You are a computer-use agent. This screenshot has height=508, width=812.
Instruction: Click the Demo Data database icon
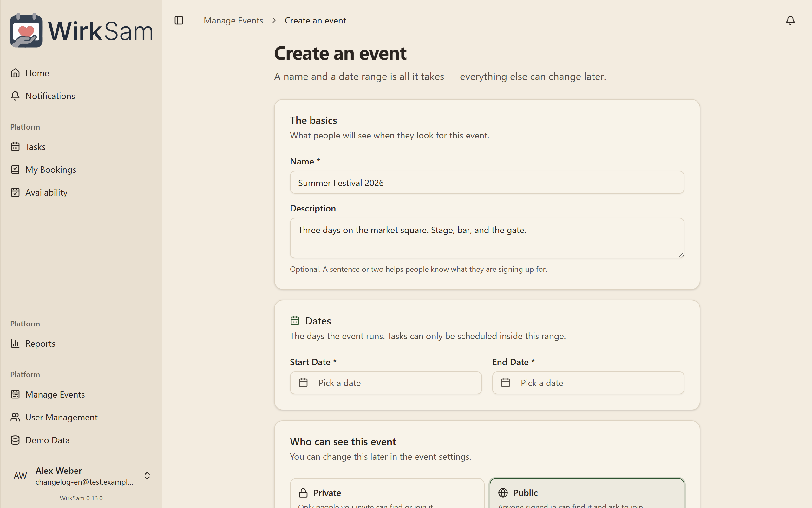click(15, 440)
